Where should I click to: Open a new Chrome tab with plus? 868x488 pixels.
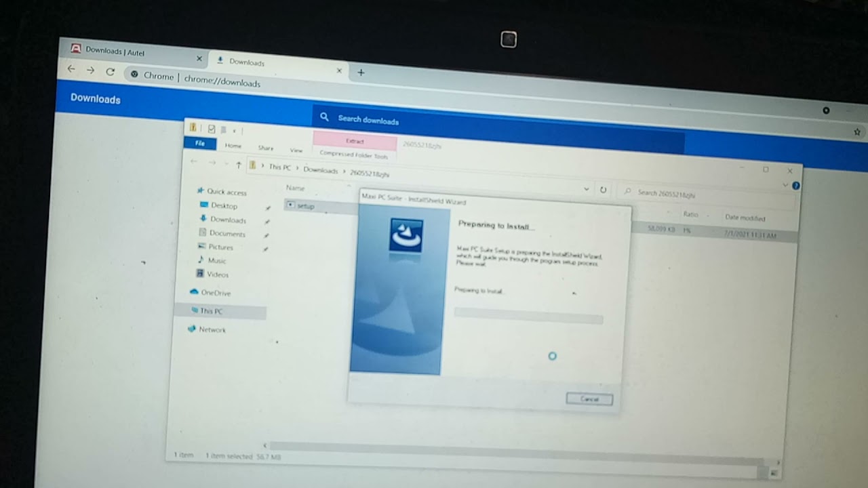tap(361, 73)
